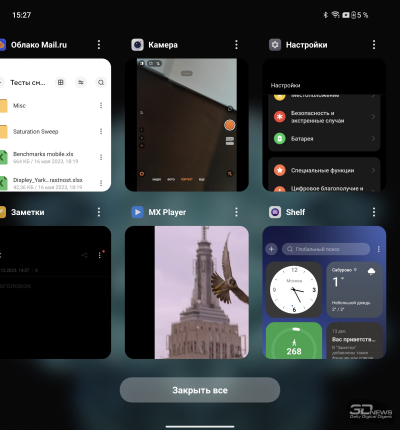Tap the Москва clock widget
The width and height of the screenshot is (400, 430).
click(294, 289)
